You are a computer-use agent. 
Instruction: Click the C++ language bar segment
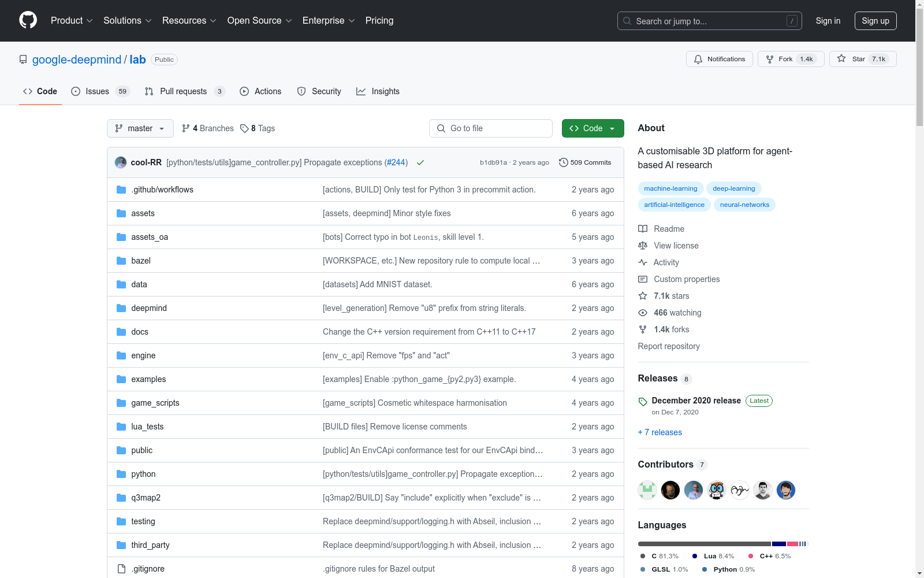point(792,544)
